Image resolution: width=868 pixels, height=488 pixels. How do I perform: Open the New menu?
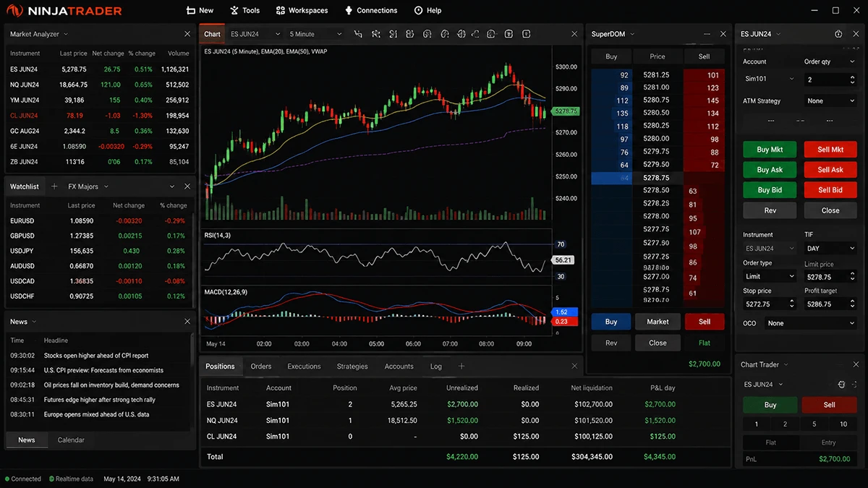(x=200, y=11)
